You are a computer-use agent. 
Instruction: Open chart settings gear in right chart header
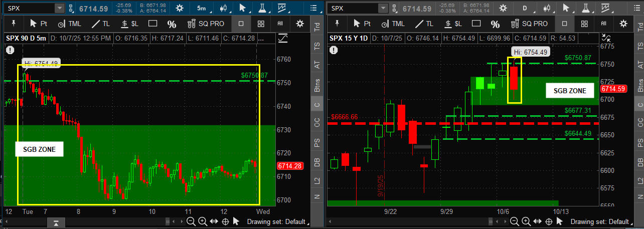(504, 8)
